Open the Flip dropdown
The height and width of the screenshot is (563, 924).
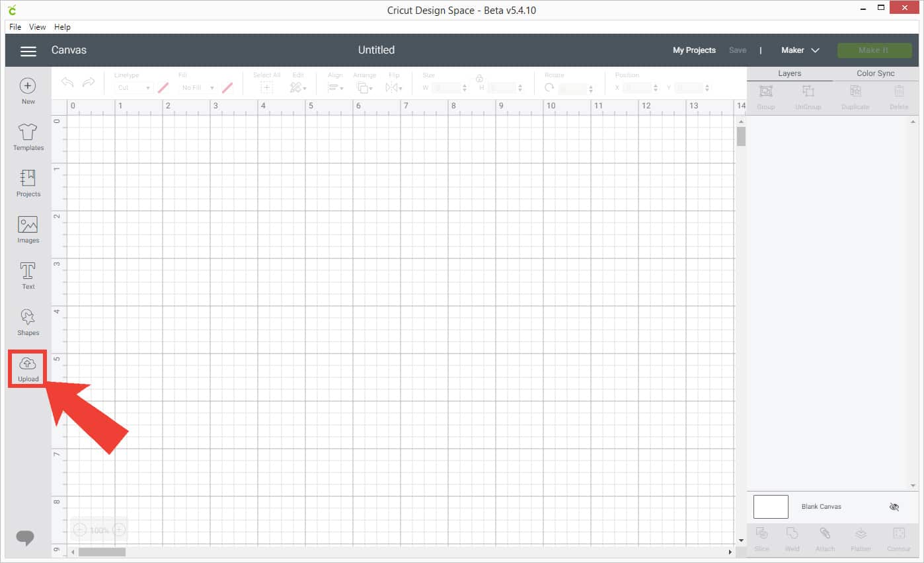(x=394, y=87)
